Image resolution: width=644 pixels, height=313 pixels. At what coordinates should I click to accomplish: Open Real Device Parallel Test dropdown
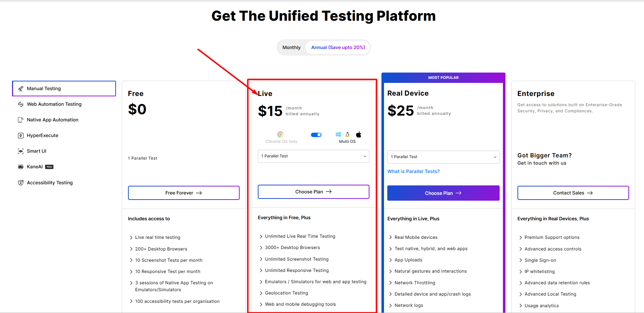443,157
